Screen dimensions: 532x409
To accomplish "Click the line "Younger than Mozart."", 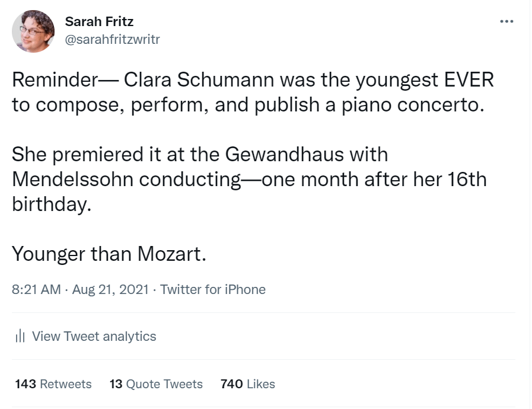I will pos(109,253).
